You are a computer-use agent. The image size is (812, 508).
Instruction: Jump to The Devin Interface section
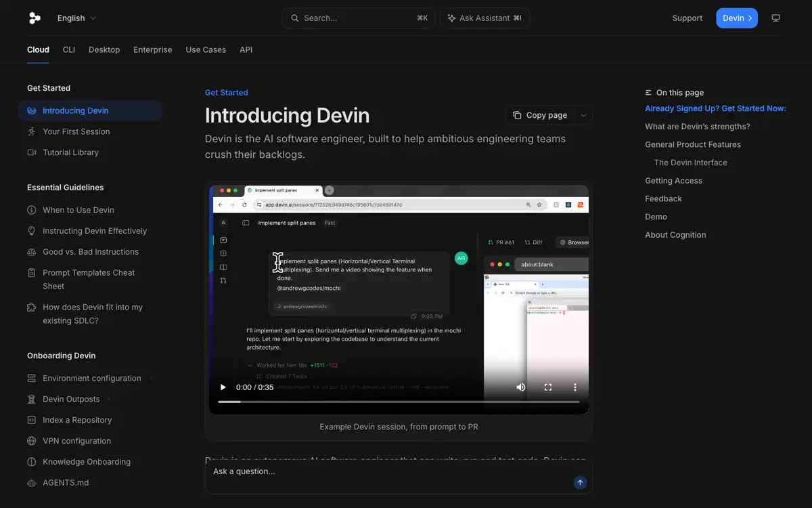691,163
